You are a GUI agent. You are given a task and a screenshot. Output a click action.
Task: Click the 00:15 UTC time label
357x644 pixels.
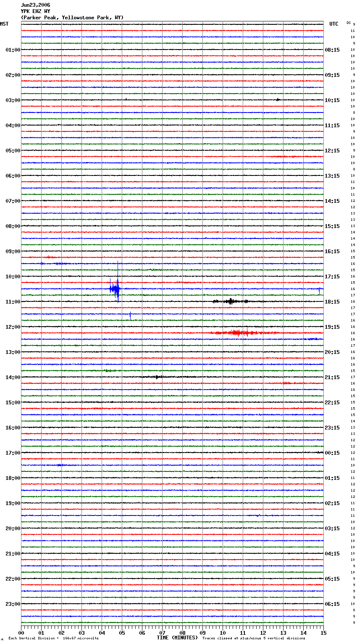pos(332,453)
